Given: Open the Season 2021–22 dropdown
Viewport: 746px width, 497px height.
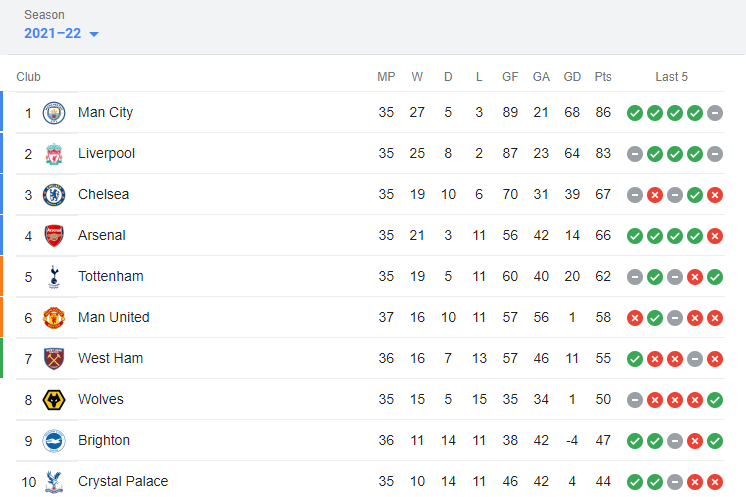Looking at the screenshot, I should tap(61, 33).
